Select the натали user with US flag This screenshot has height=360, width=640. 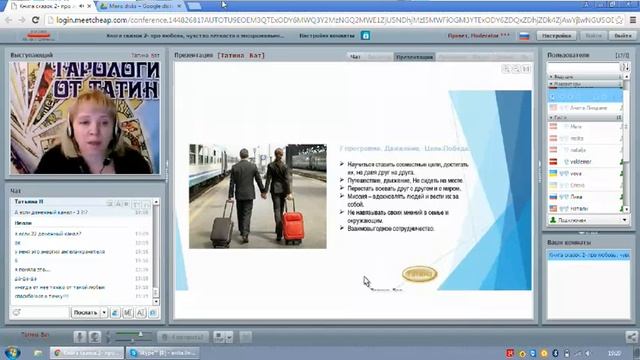(585, 209)
